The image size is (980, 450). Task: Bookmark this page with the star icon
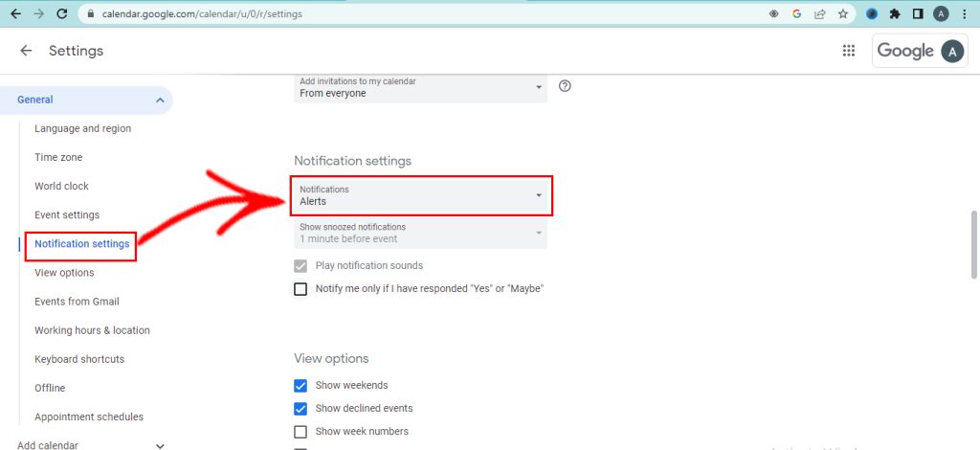pyautogui.click(x=843, y=14)
